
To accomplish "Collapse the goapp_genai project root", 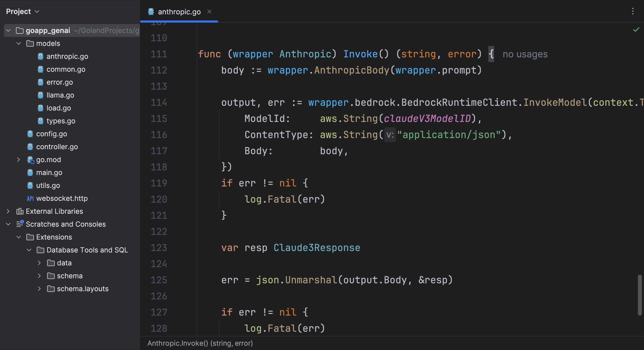I will coord(8,30).
